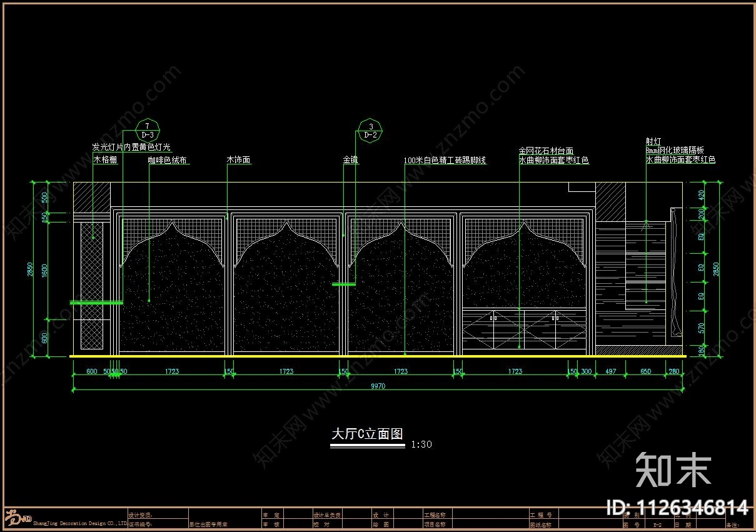Select the '图纸名称' title block label

click(541, 525)
